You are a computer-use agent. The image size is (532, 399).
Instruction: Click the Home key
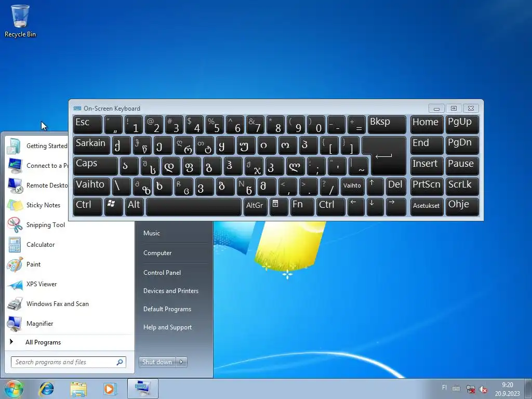click(x=427, y=125)
